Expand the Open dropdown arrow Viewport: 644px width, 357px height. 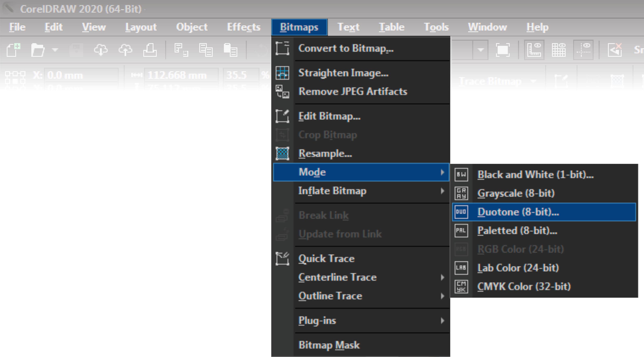tap(55, 50)
